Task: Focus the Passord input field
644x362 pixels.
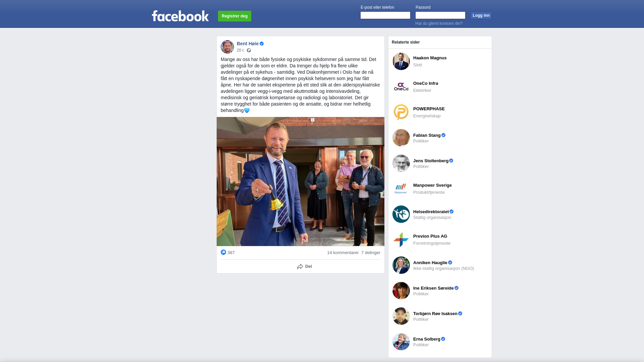Action: [x=440, y=15]
